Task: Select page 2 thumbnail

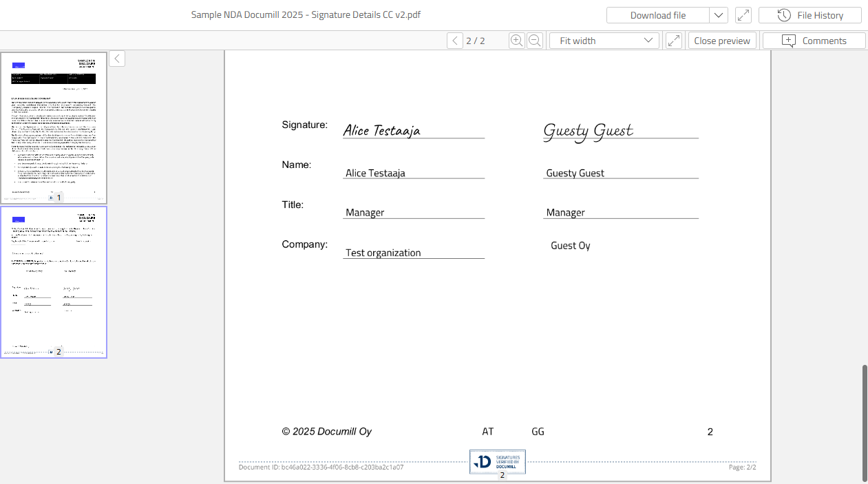Action: pos(54,282)
